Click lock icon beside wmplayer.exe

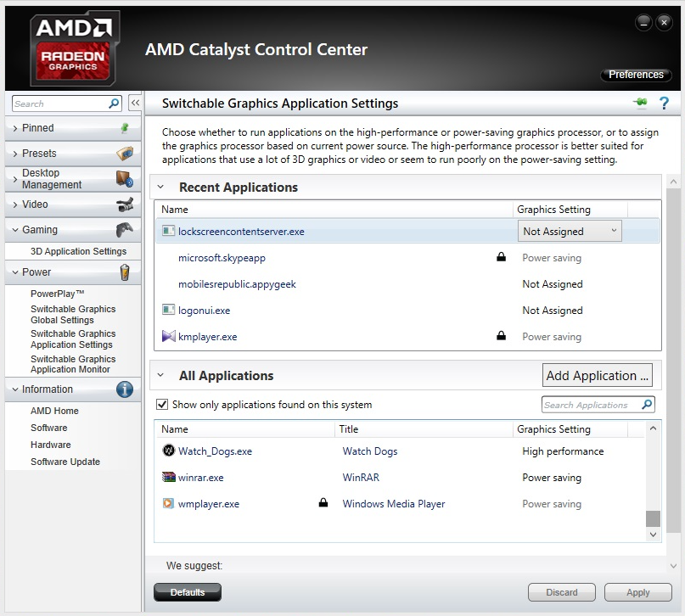323,502
